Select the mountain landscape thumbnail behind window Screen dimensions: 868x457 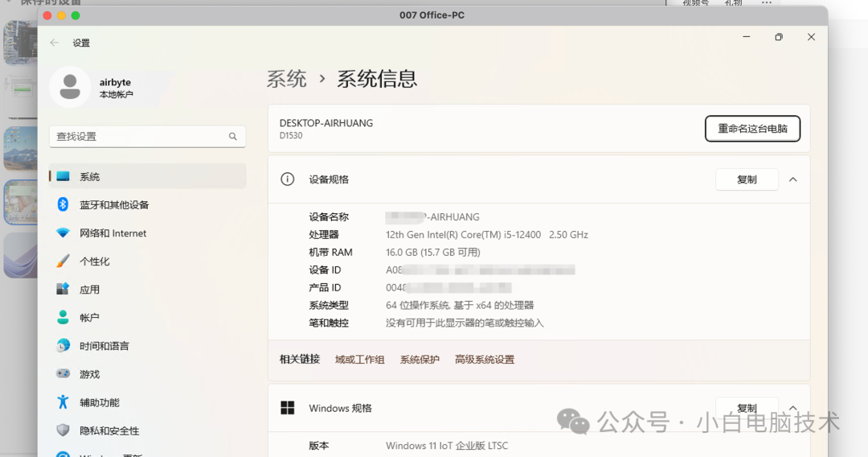20,149
